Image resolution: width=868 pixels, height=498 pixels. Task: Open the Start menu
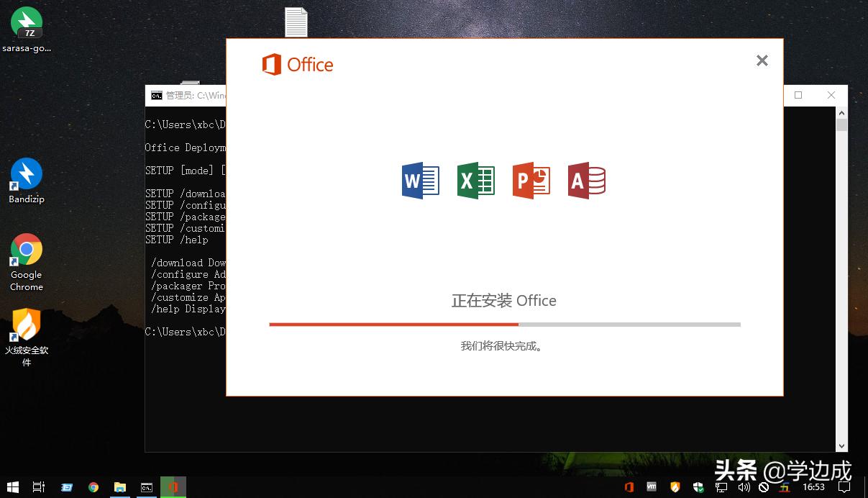(x=13, y=487)
